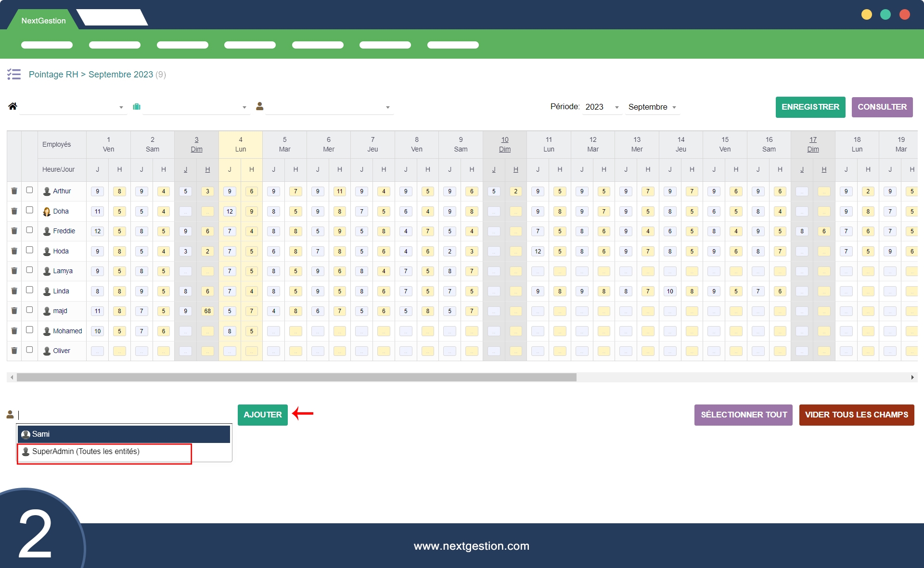
Task: Tick the checkbox next to Lamya
Action: click(x=29, y=270)
